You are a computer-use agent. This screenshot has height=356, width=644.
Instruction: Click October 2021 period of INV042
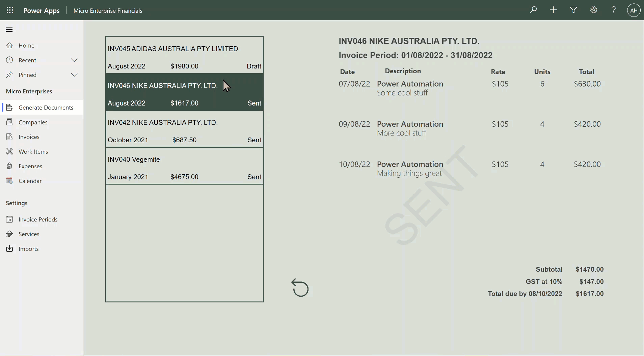click(x=128, y=140)
